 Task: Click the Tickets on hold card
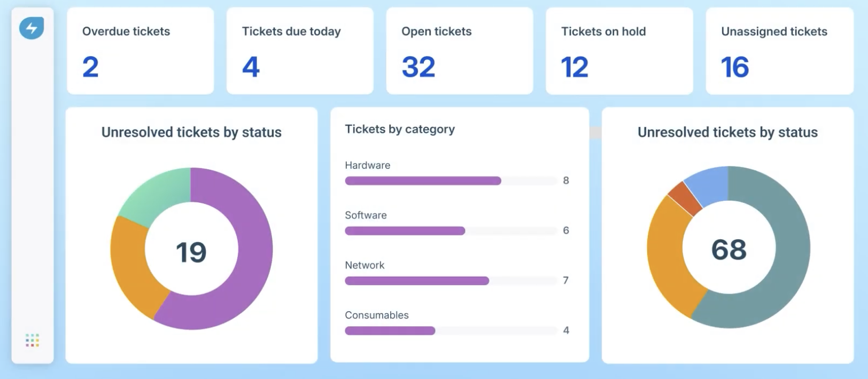coord(619,51)
